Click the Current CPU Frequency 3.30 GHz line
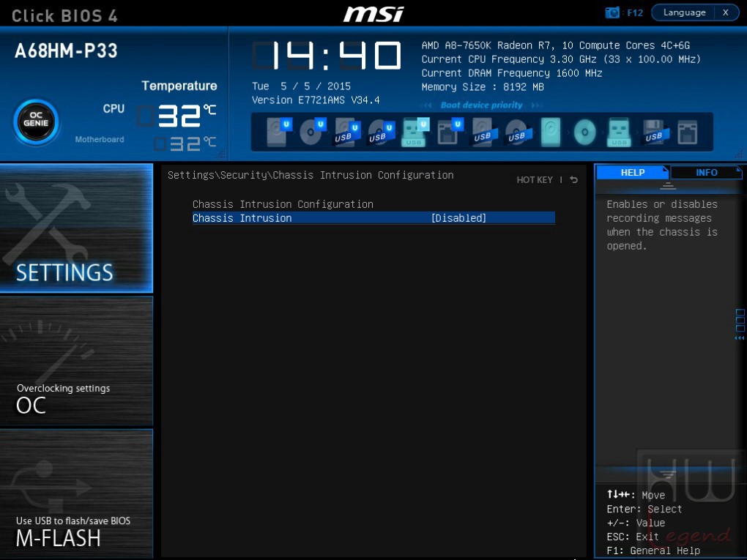Viewport: 747px width, 560px height. (561, 59)
